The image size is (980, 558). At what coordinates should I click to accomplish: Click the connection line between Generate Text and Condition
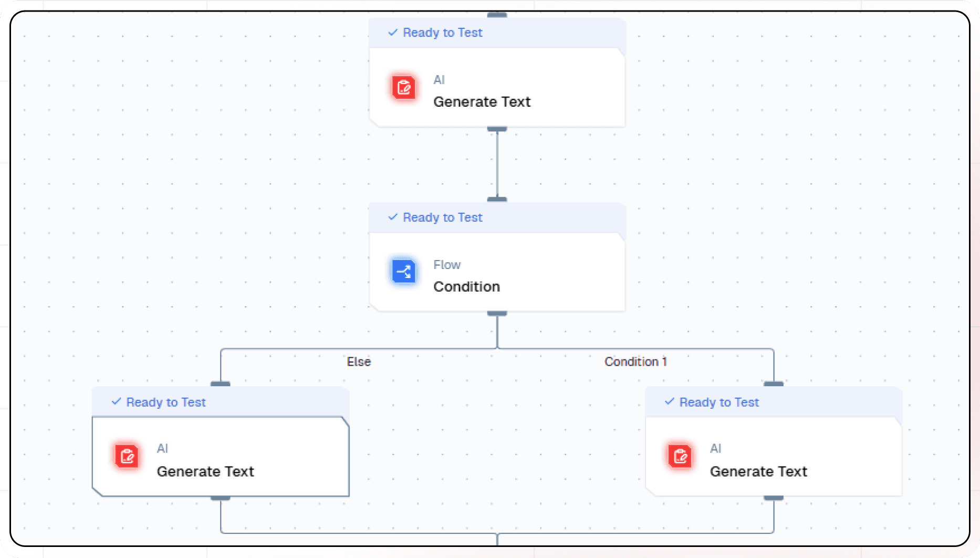496,163
